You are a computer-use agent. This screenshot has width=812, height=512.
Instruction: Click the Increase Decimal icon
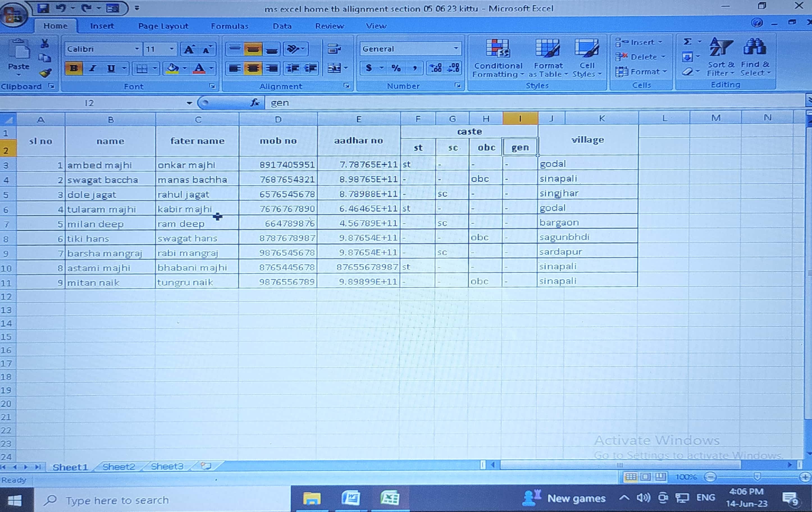coord(435,68)
